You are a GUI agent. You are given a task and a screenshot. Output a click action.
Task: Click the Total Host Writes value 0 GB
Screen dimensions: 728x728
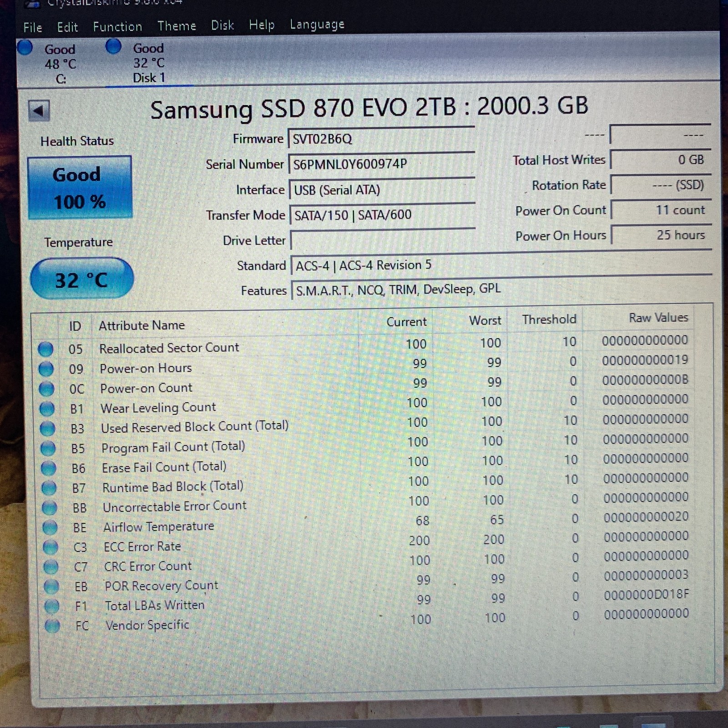point(661,160)
